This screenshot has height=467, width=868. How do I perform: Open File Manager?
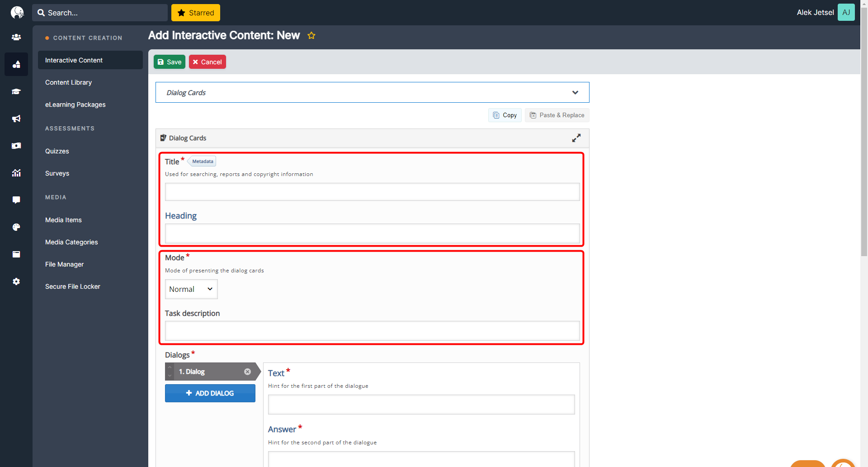[x=64, y=264]
